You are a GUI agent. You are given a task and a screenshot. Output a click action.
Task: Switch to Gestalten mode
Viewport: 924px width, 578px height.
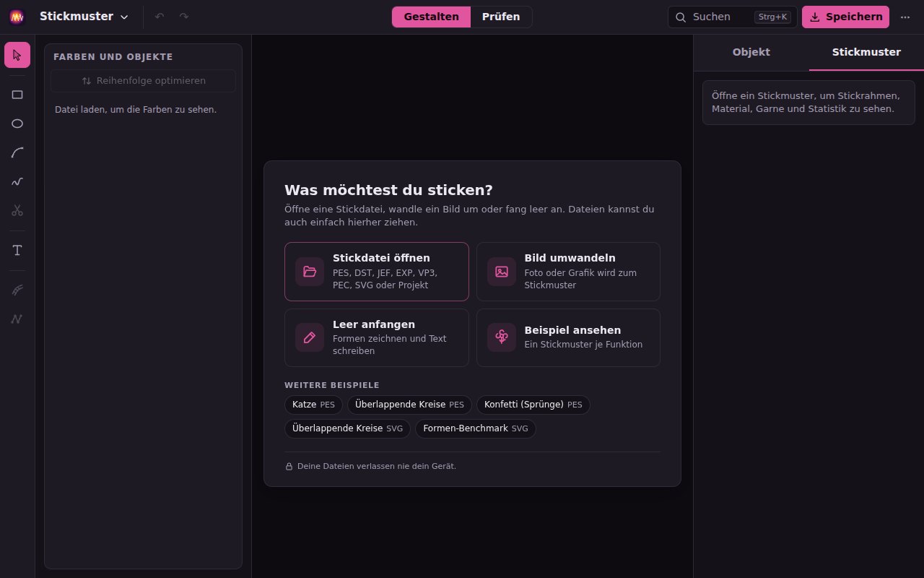tap(432, 17)
